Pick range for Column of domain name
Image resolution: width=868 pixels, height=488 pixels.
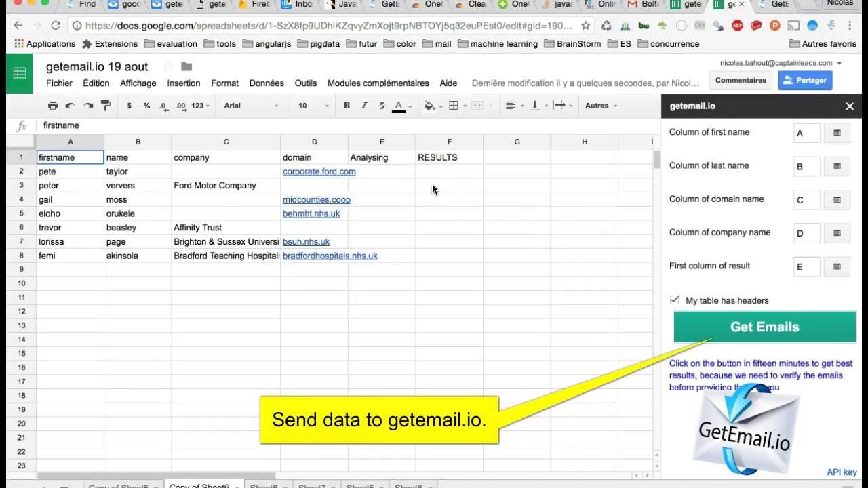837,200
